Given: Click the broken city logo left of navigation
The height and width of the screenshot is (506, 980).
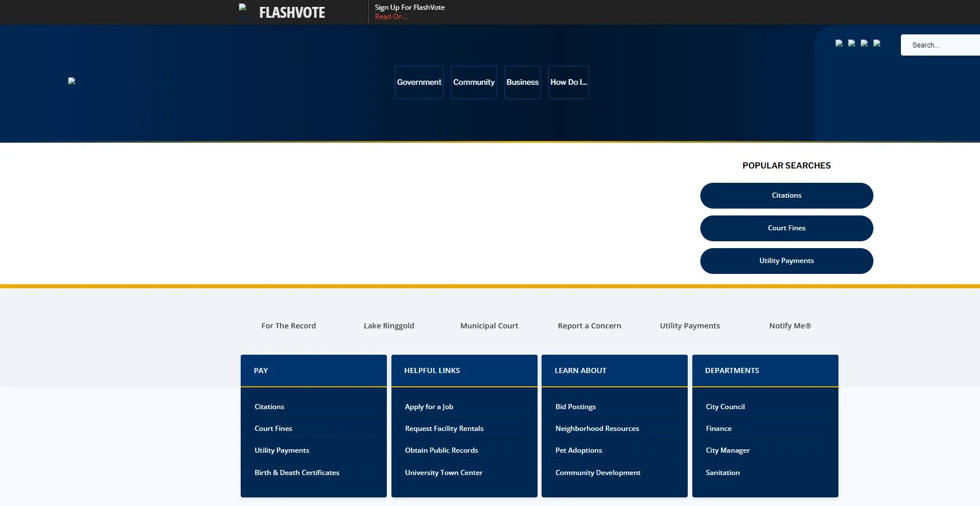Looking at the screenshot, I should [72, 81].
